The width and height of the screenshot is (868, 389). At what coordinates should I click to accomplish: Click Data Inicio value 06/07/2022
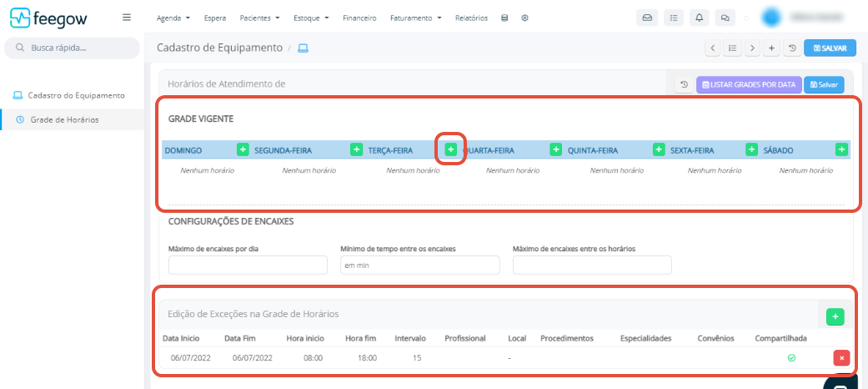[191, 358]
